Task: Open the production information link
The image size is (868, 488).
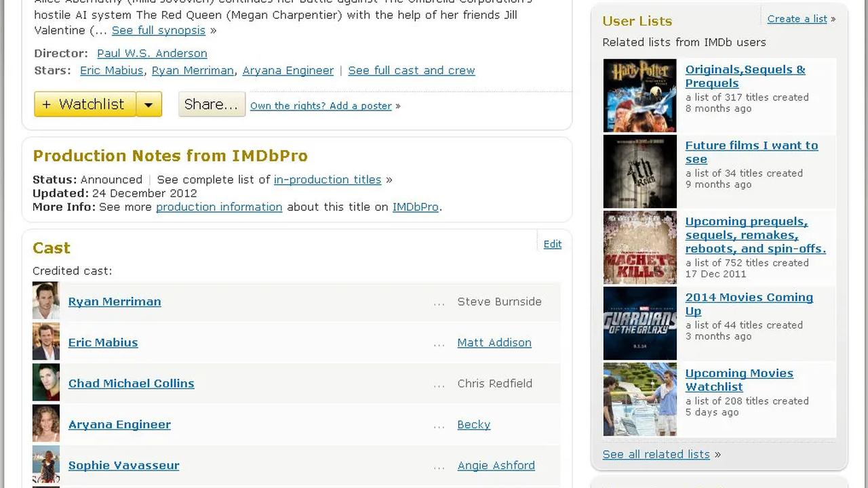Action: (x=219, y=207)
